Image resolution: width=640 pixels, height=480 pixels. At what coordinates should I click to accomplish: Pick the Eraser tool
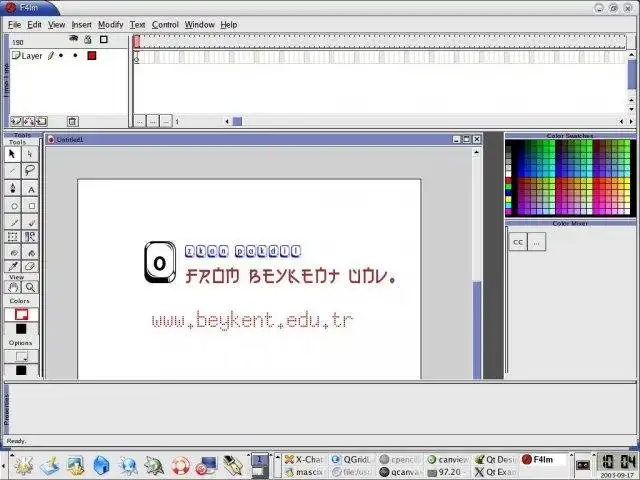[30, 267]
